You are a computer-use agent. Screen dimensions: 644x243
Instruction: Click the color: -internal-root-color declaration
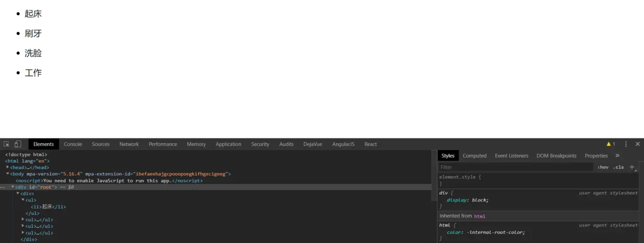[486, 232]
